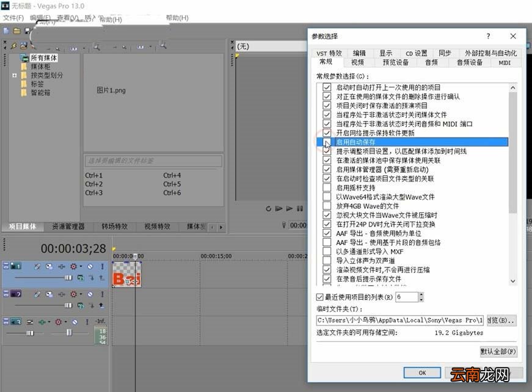Click the New project icon in the toolbar
Image resolution: width=532 pixels, height=392 pixels.
click(6, 31)
